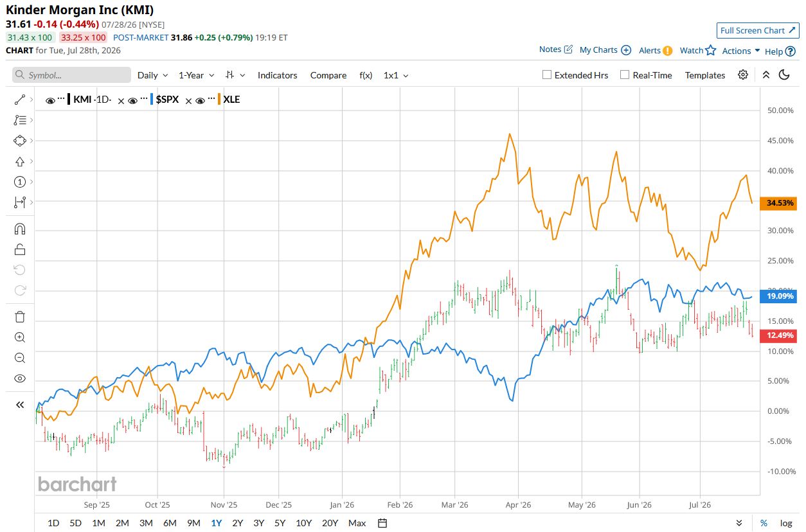Toggle KMI series visibility eye
The width and height of the screenshot is (806, 532).
point(50,101)
